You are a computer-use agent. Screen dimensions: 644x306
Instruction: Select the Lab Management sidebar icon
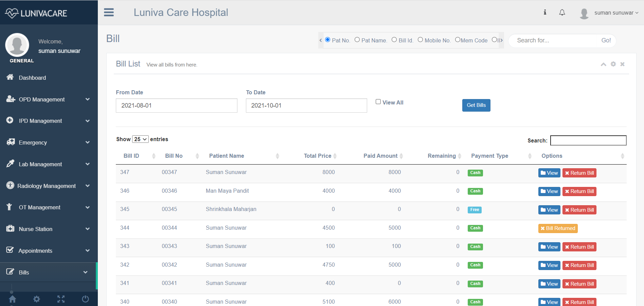click(11, 164)
